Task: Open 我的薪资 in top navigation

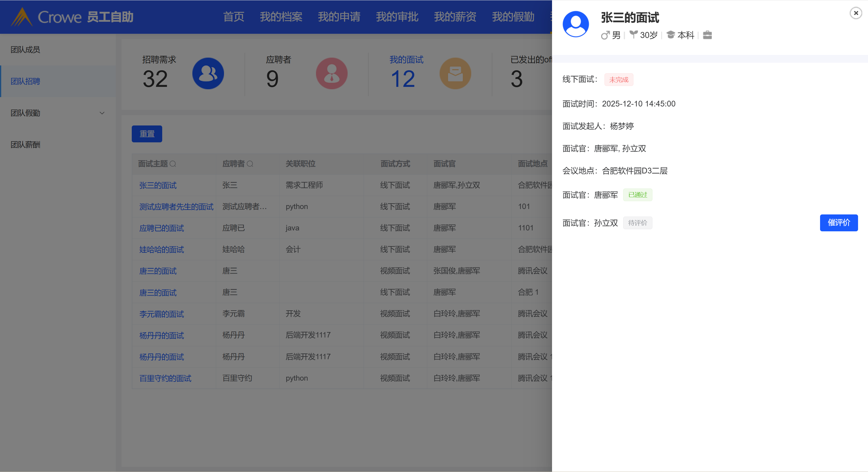Action: pyautogui.click(x=455, y=17)
